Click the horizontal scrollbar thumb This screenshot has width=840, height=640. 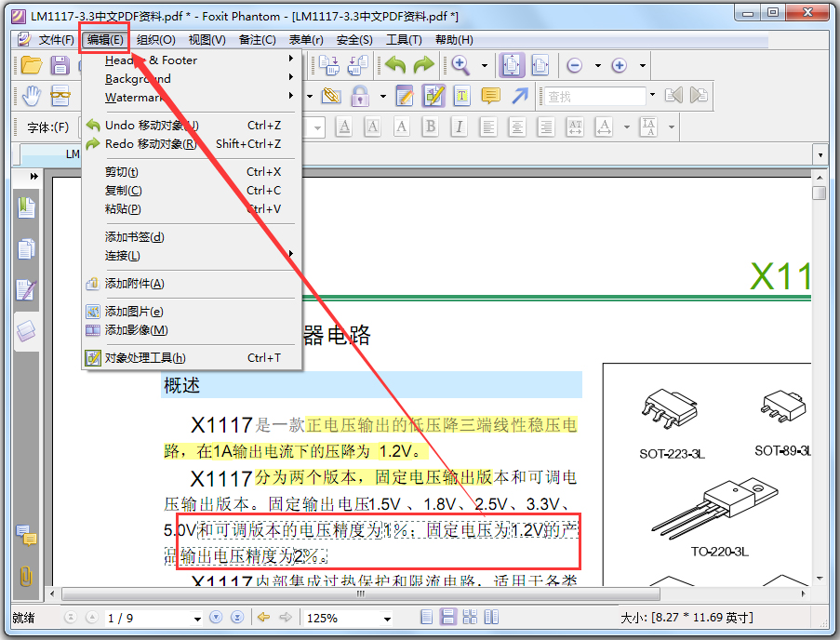361,593
